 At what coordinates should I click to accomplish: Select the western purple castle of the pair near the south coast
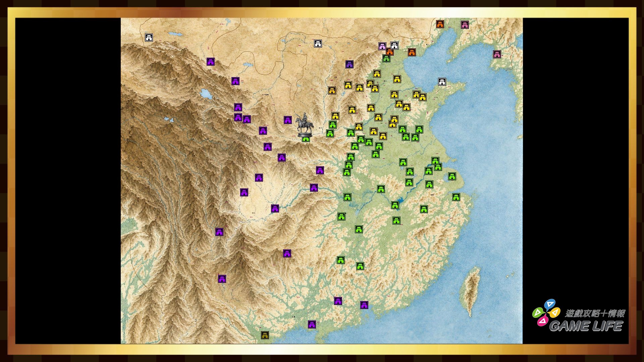coord(338,301)
